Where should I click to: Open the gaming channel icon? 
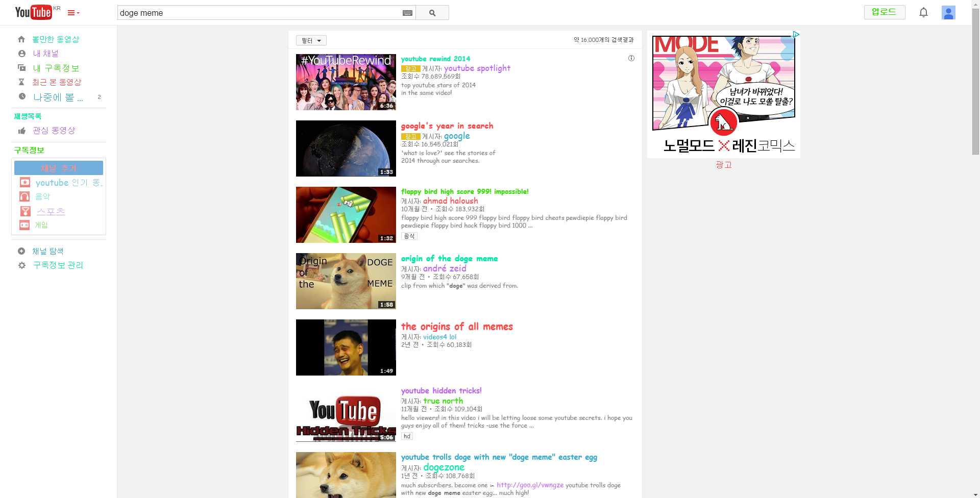pos(24,225)
